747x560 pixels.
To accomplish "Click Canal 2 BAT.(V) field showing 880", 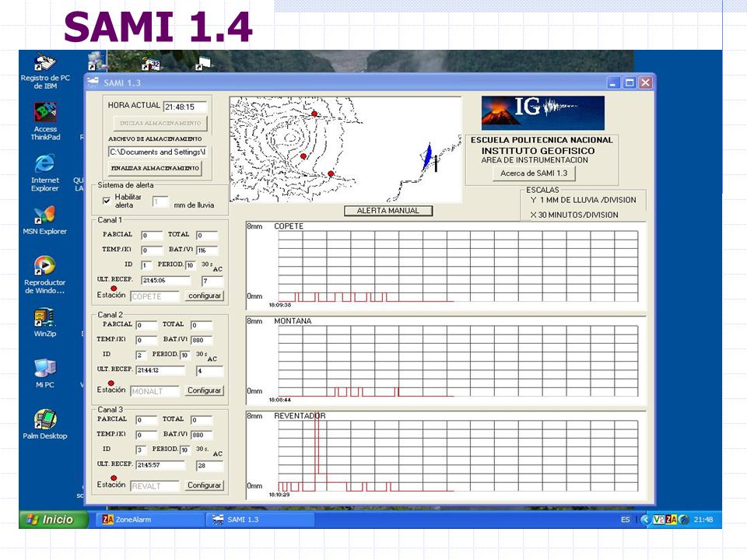I will 202,340.
